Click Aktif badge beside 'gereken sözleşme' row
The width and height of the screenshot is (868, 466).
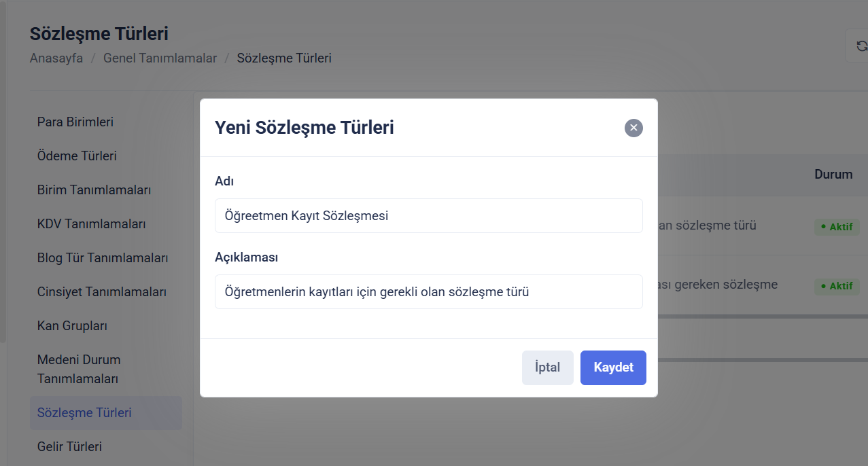coord(837,286)
